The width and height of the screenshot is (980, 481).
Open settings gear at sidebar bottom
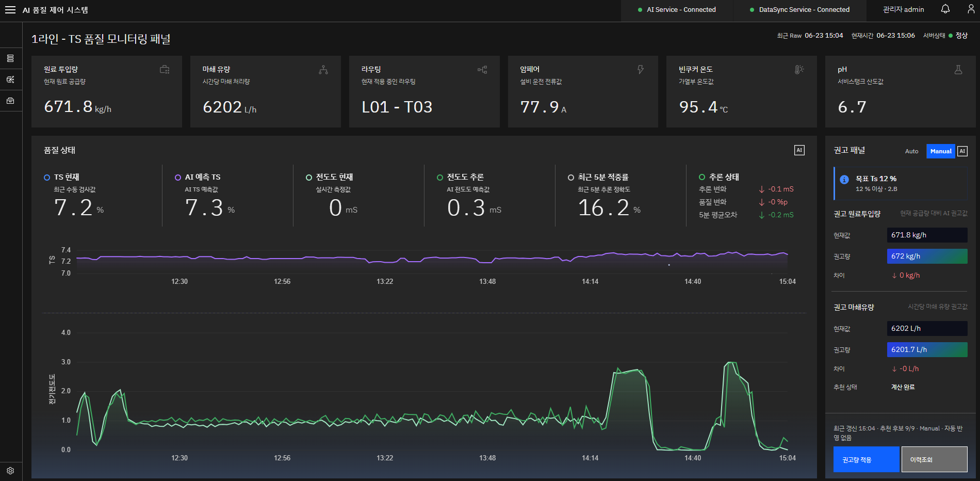tap(10, 471)
